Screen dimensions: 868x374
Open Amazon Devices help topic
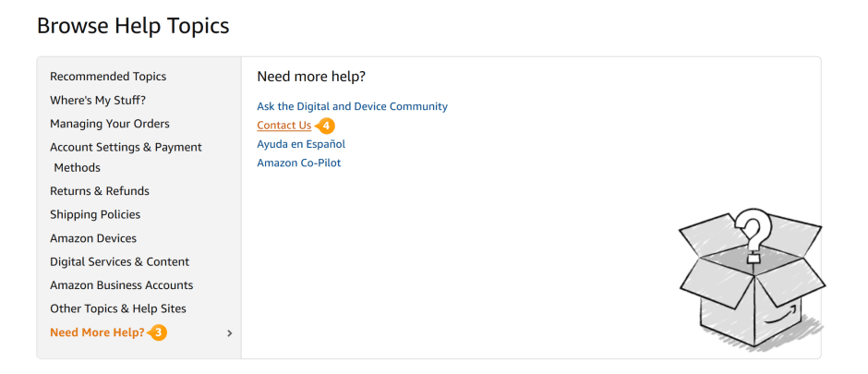(93, 238)
